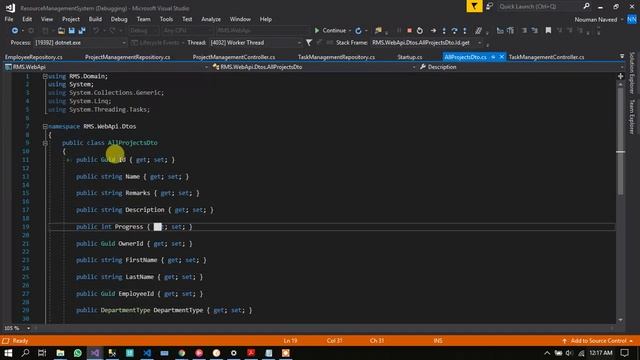Click the Step Out icon
This screenshot has width=640, height=360.
tap(464, 31)
